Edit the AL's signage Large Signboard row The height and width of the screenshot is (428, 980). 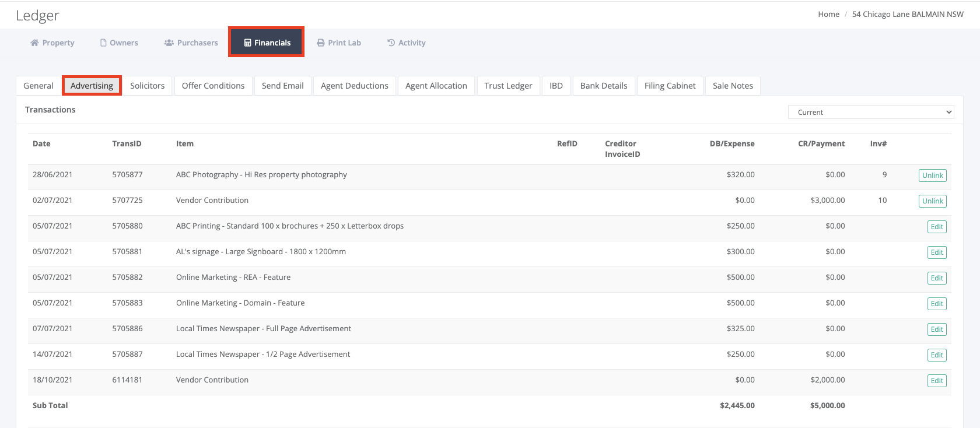[x=937, y=252]
